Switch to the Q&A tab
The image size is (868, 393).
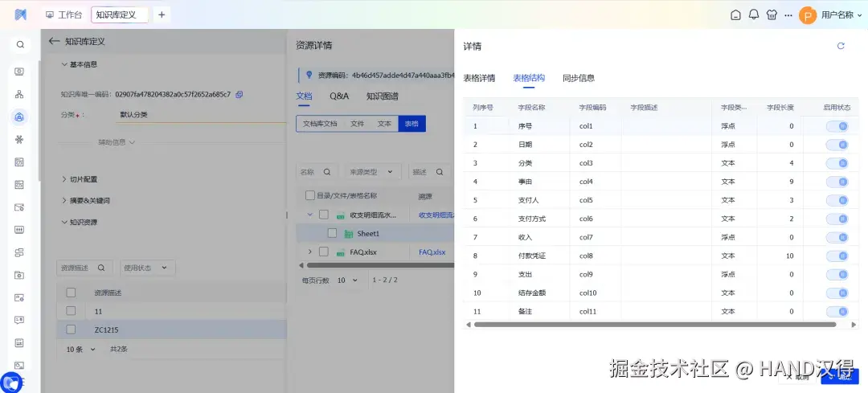[x=339, y=96]
